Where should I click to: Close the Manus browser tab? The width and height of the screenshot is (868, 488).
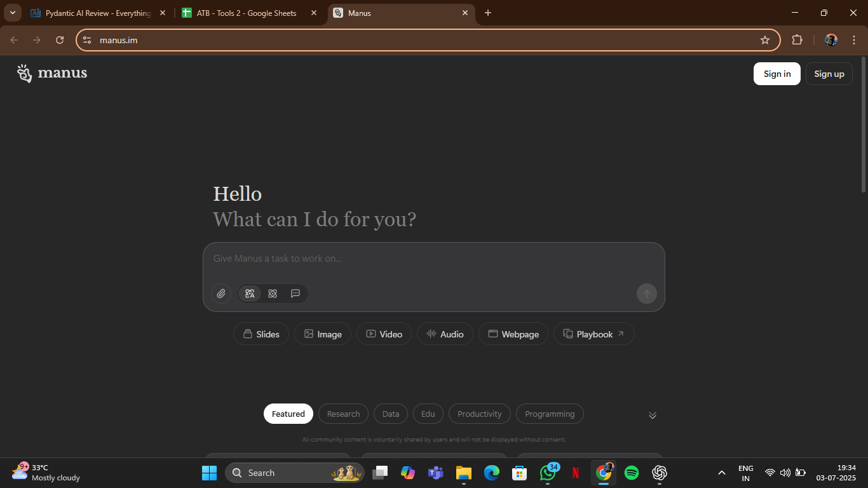pos(465,13)
